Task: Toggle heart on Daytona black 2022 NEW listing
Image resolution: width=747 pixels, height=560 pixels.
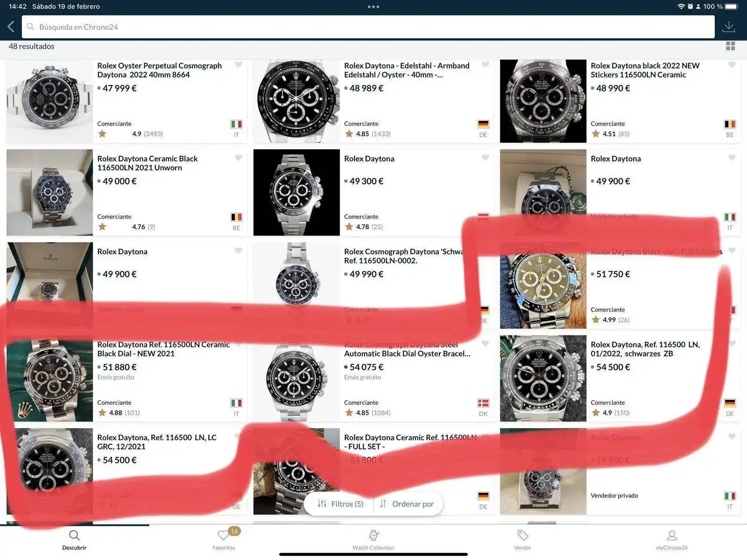Action: (x=732, y=65)
